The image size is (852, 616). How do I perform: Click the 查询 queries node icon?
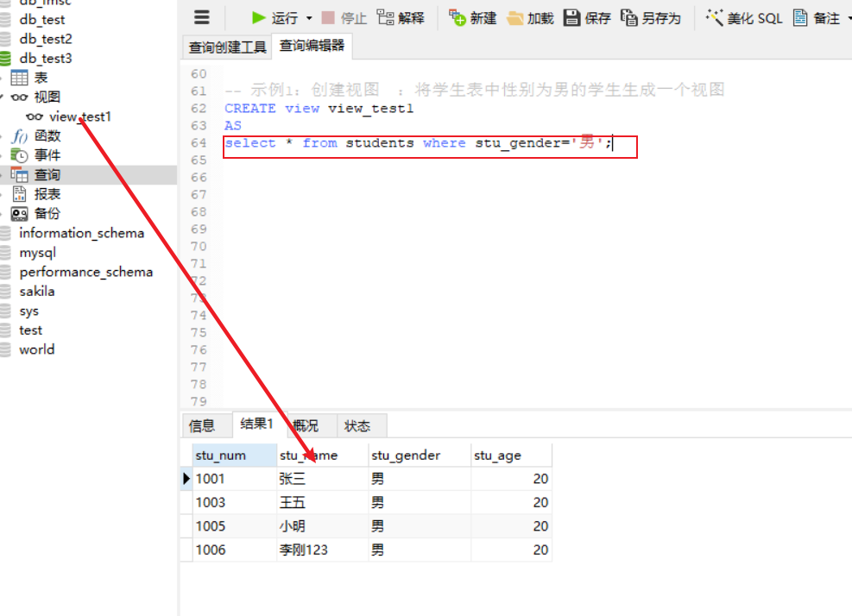click(x=19, y=175)
